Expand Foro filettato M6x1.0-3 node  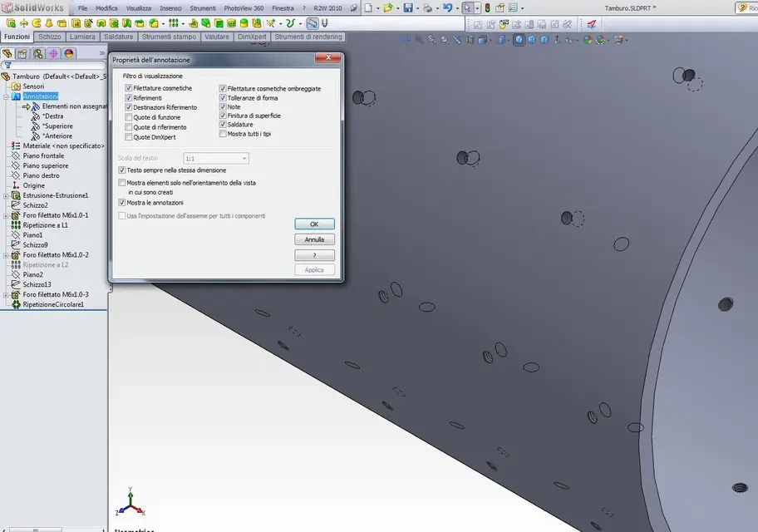[6, 295]
